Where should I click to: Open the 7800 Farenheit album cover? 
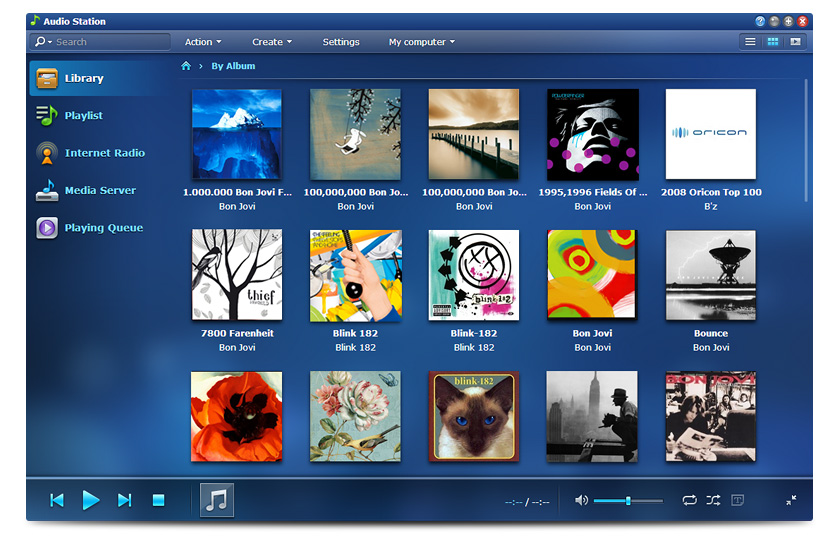coord(237,275)
